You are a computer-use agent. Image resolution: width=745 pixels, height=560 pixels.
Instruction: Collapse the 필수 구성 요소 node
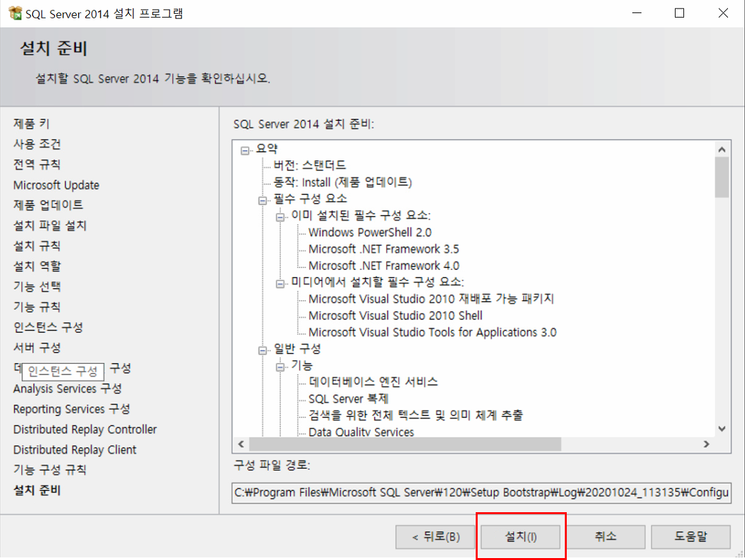262,200
